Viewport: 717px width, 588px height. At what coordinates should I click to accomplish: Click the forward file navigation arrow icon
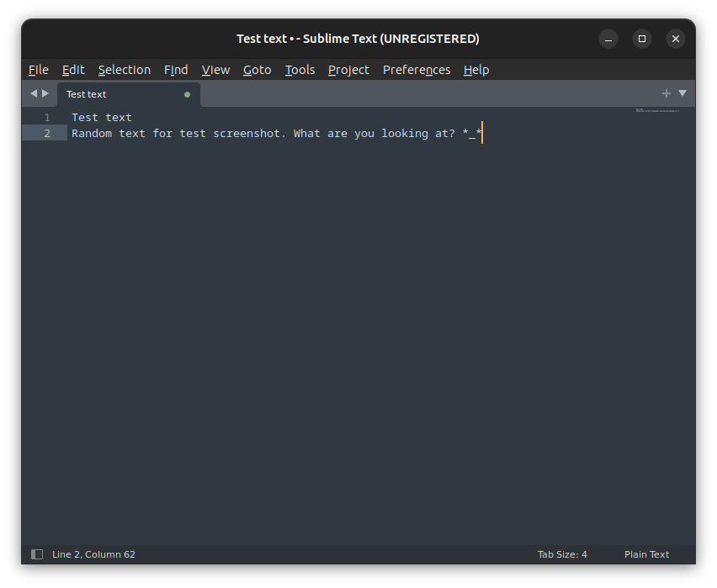click(x=45, y=93)
